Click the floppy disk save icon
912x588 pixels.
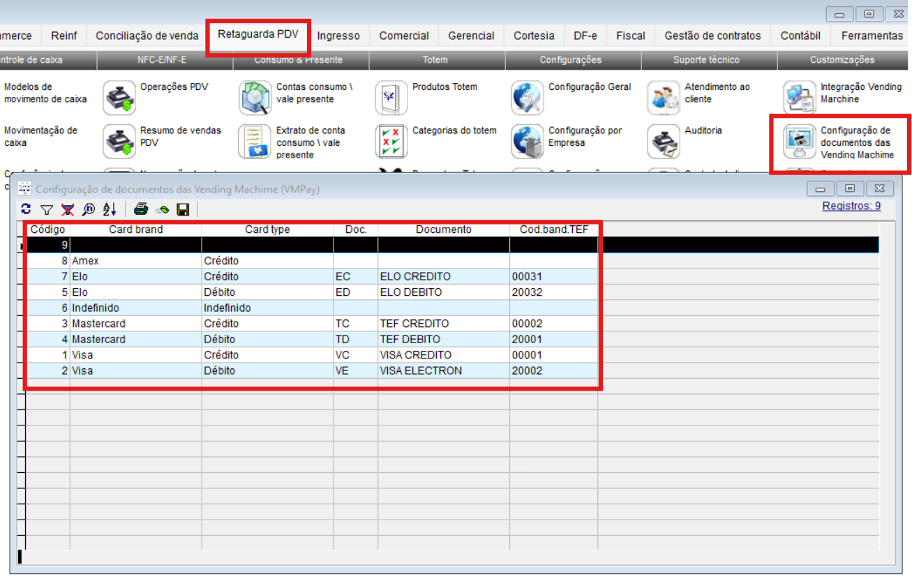(x=183, y=209)
